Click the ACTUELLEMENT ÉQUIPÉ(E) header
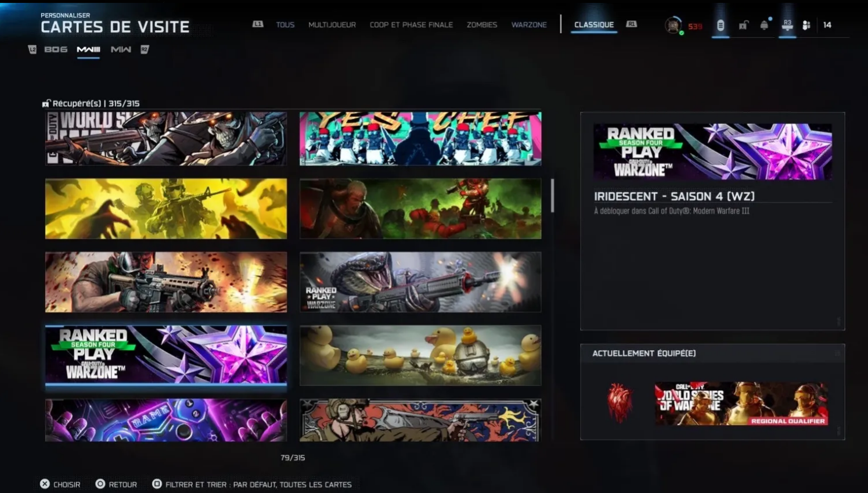 coord(644,353)
